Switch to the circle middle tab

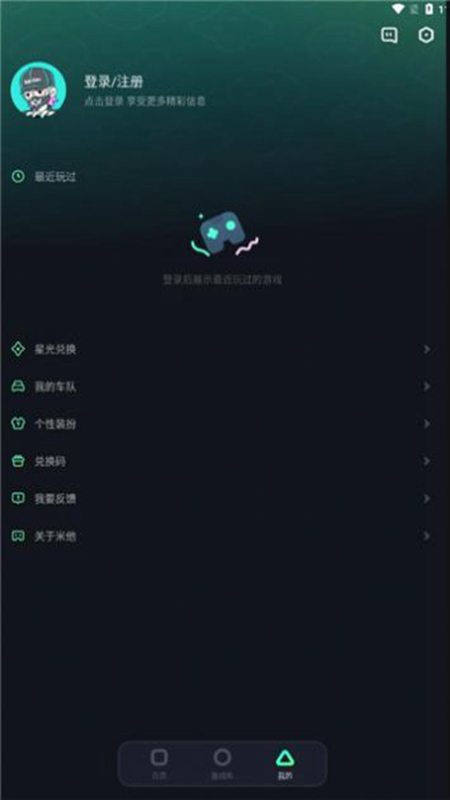(x=222, y=763)
